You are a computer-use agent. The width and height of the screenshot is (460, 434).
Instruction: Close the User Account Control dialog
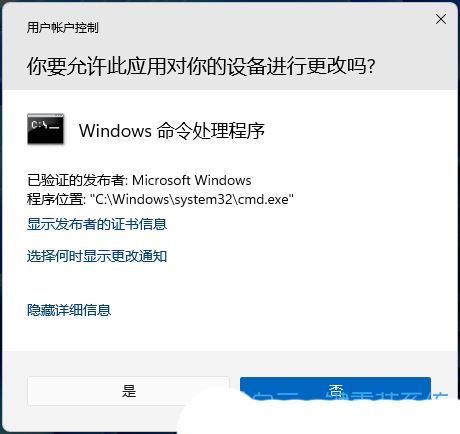point(441,19)
